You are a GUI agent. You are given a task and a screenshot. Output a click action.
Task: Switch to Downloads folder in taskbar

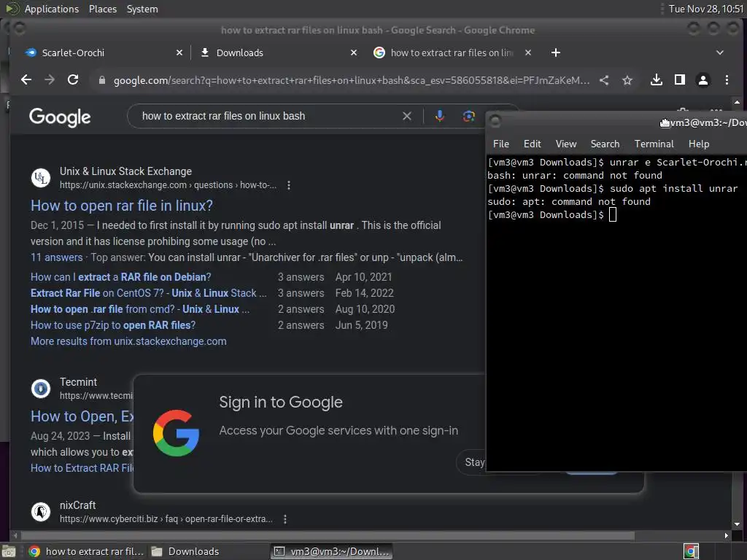point(185,552)
